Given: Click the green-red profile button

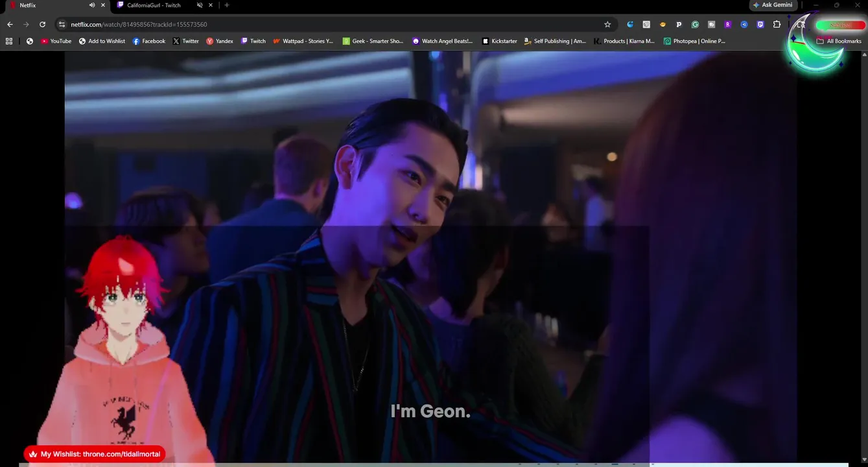Looking at the screenshot, I should coord(840,25).
